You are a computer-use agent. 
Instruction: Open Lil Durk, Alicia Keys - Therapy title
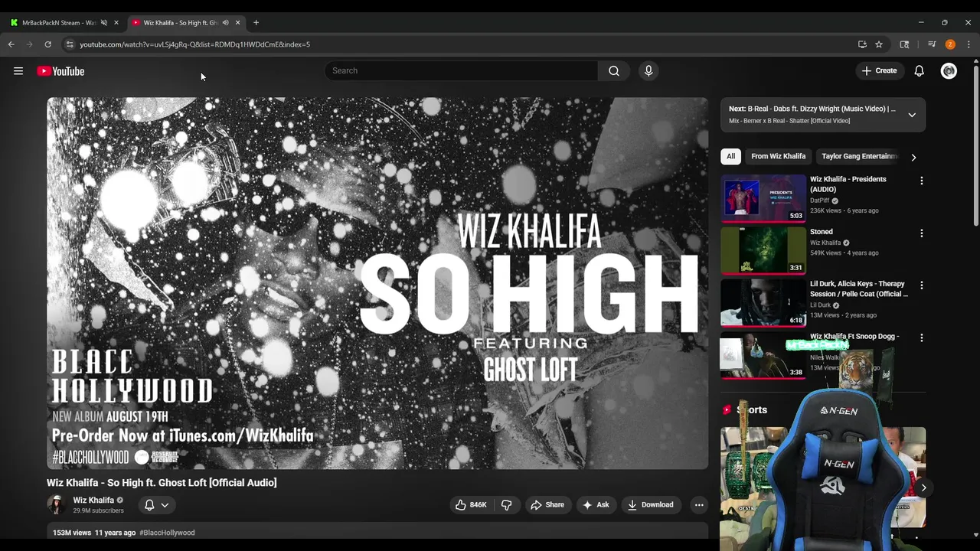[859, 289]
